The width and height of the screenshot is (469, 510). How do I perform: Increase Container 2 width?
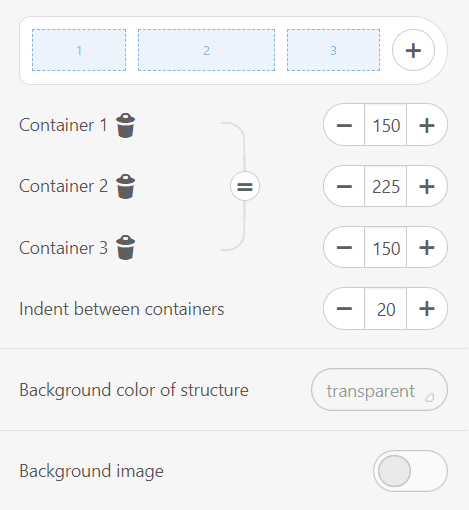point(427,186)
